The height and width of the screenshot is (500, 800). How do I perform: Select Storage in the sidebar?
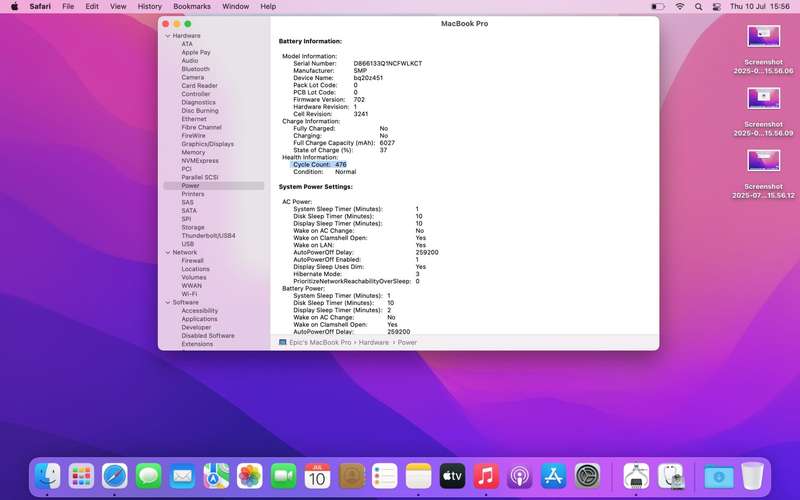[x=193, y=227]
